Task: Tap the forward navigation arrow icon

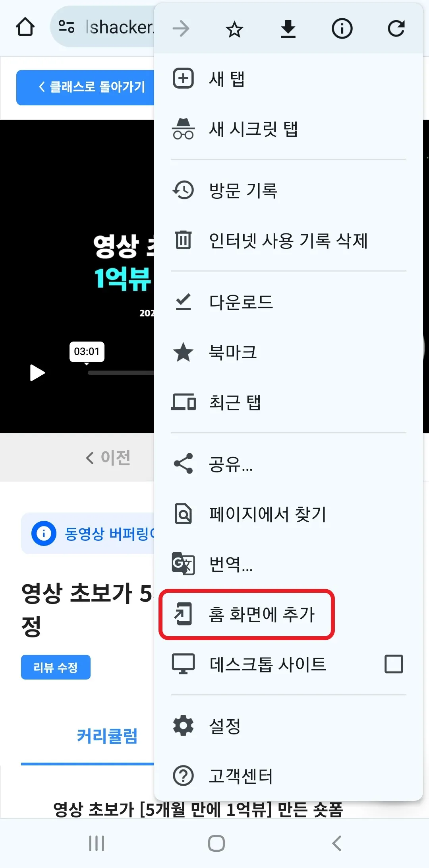Action: (181, 29)
